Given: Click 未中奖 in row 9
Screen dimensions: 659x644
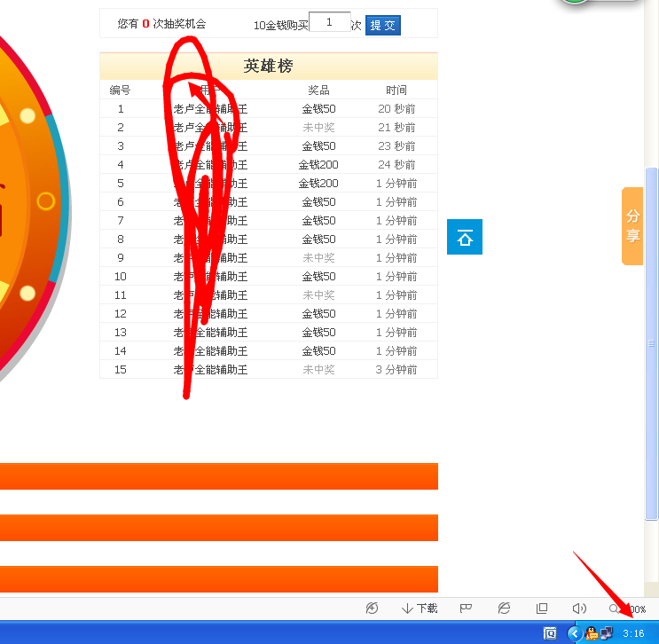Looking at the screenshot, I should point(318,257).
